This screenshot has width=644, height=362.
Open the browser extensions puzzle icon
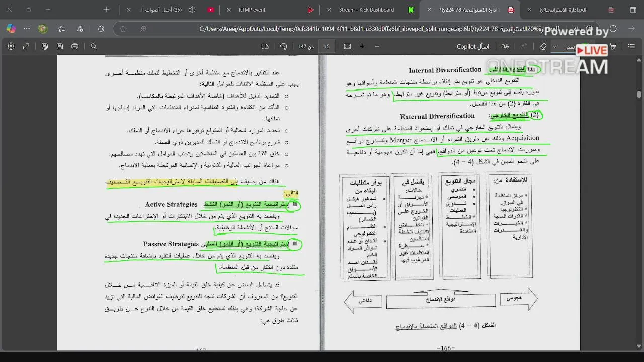coord(101,29)
